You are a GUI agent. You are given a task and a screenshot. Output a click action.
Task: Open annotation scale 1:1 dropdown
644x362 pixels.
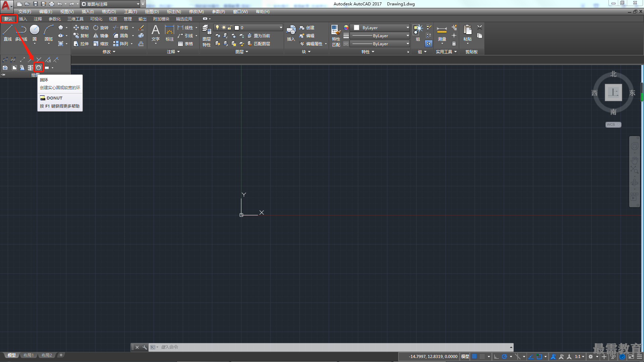coord(580,357)
